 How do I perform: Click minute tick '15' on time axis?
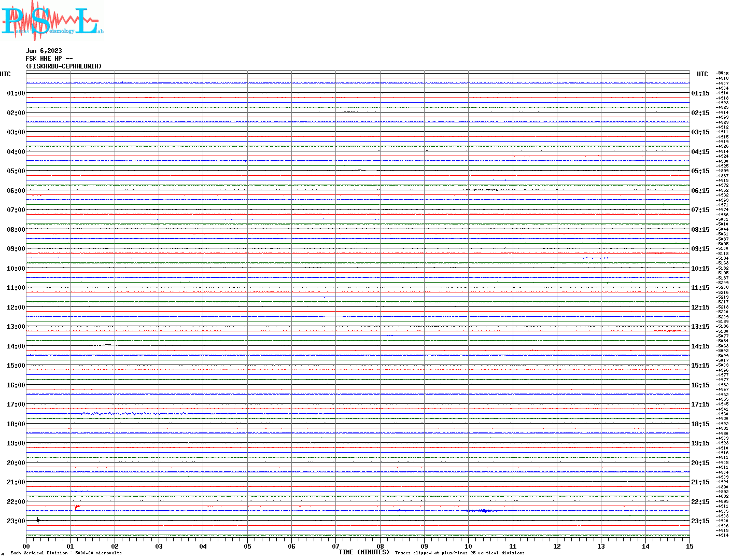click(690, 546)
